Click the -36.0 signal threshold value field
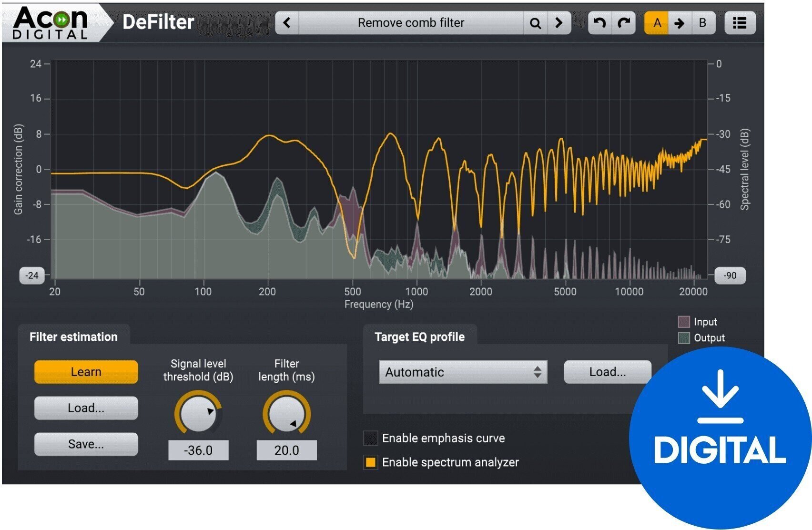Viewport: 812px width, 530px height. (x=198, y=450)
